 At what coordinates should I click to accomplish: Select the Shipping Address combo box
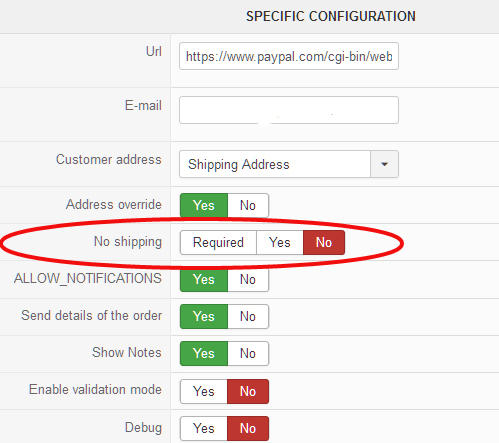point(289,164)
